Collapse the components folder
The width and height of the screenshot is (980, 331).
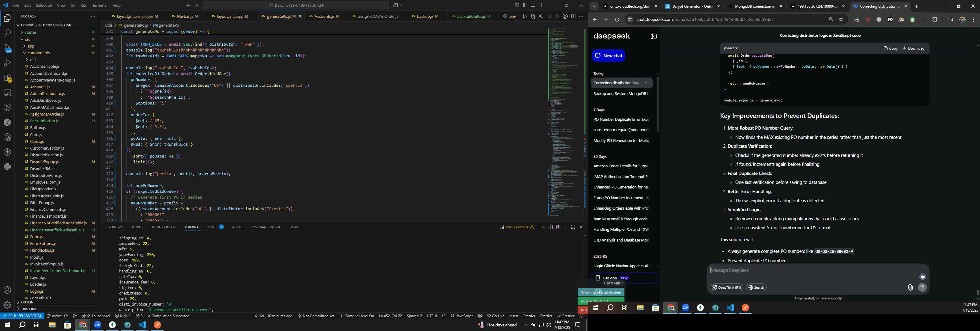pyautogui.click(x=38, y=53)
